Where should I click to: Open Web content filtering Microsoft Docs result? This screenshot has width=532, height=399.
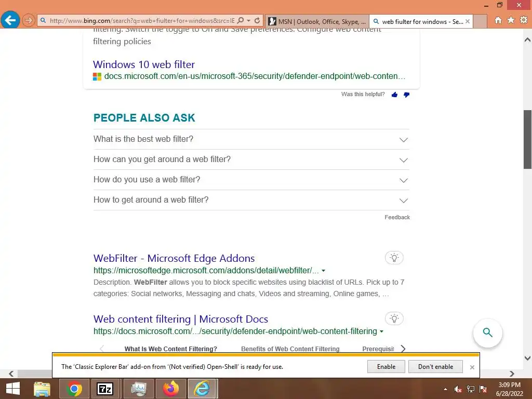pos(180,319)
